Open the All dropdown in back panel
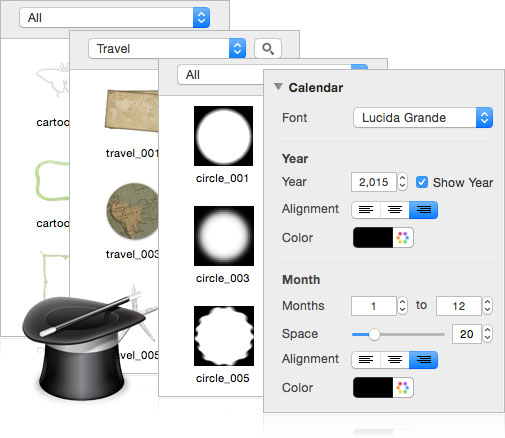The width and height of the screenshot is (505, 438). 115,17
